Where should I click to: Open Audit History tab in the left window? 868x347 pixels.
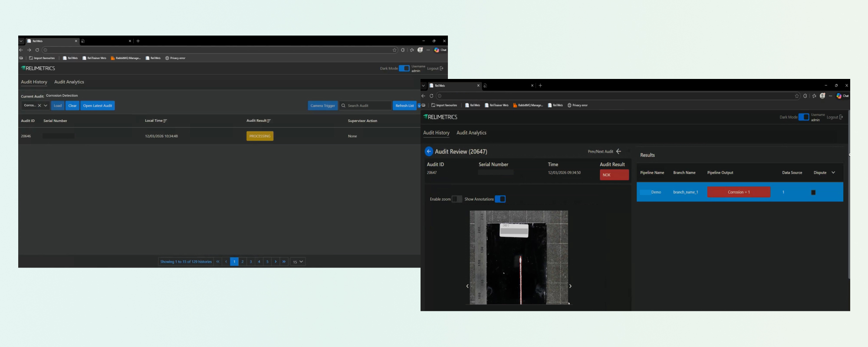tap(34, 82)
